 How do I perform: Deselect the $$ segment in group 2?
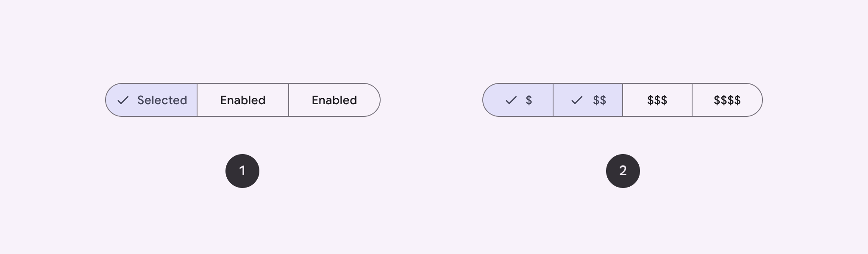[x=587, y=100]
